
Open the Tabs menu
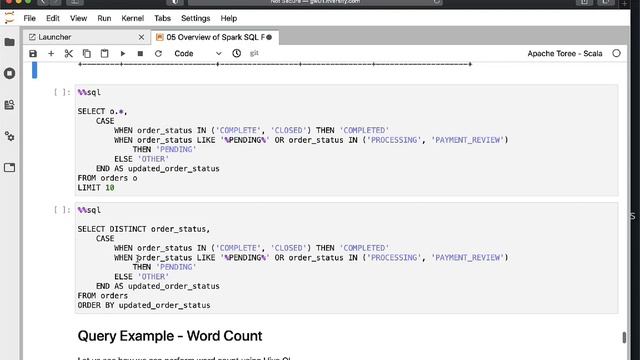point(162,18)
